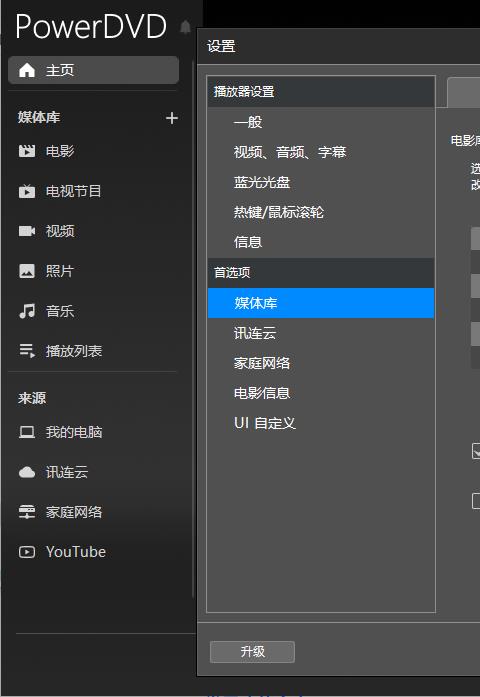Click the PowerDVD logo title
Screen dimensions: 480x697
(91, 26)
